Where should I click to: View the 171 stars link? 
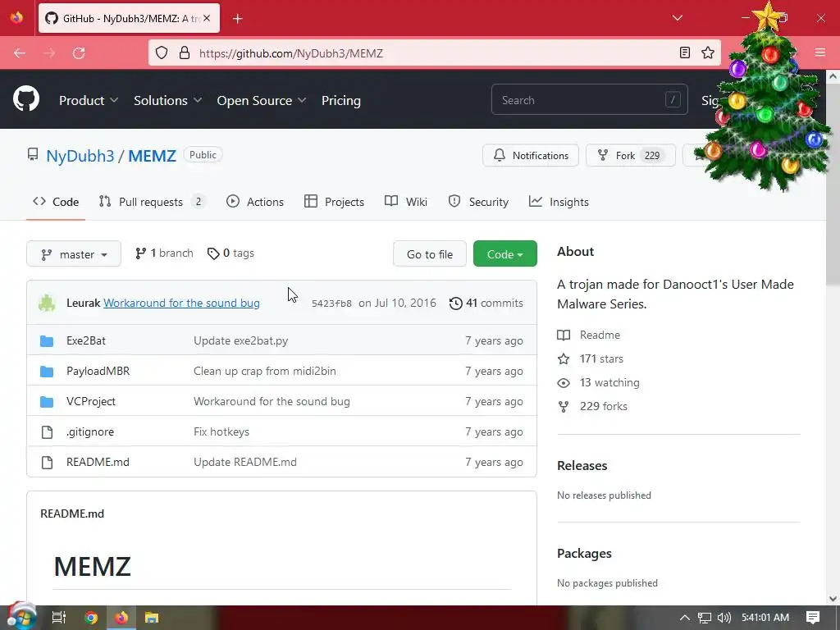pos(591,359)
